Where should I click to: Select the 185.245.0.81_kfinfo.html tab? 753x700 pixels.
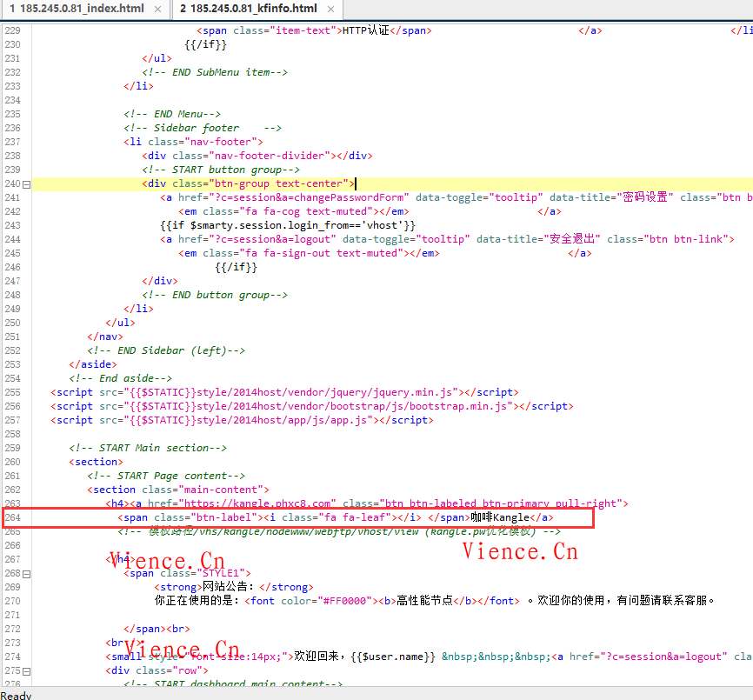[248, 9]
